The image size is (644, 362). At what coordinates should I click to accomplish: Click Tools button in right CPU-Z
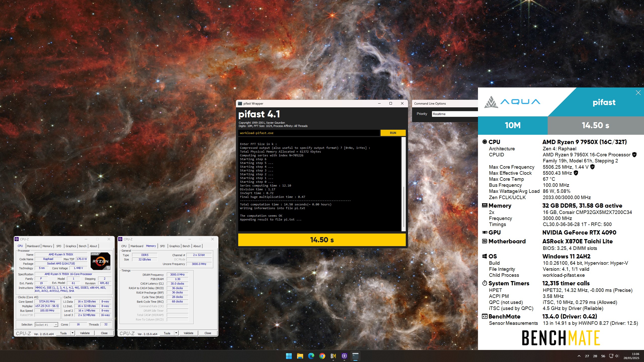(x=167, y=333)
